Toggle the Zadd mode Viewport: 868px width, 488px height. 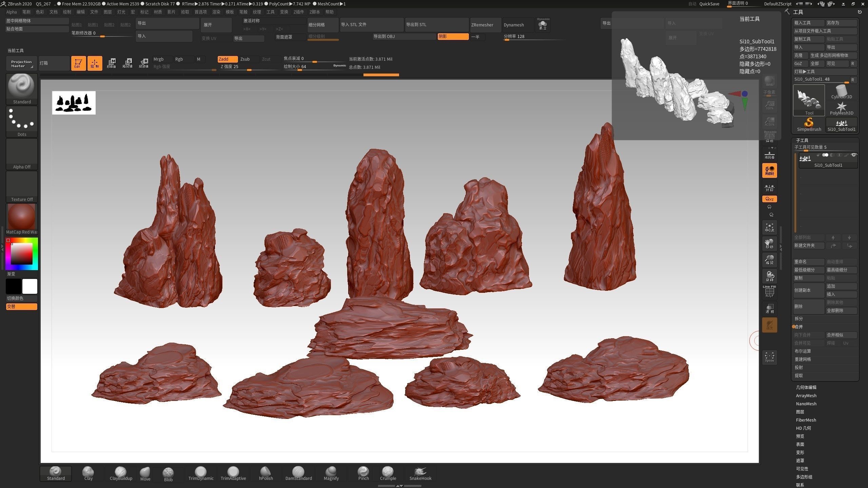click(228, 59)
